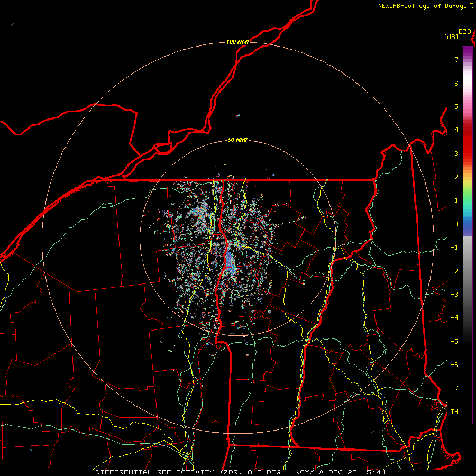Click the -7 tick label on the color scale
This screenshot has height=476, width=476.
(x=454, y=388)
